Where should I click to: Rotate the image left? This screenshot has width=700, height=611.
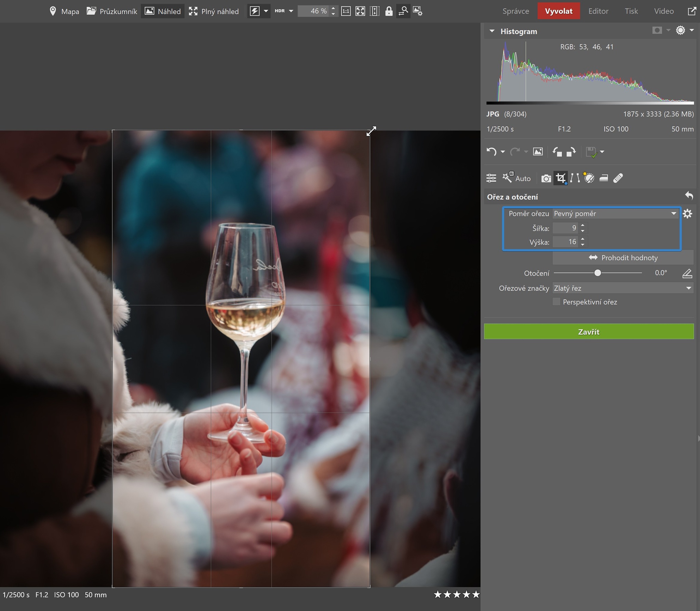tap(558, 152)
